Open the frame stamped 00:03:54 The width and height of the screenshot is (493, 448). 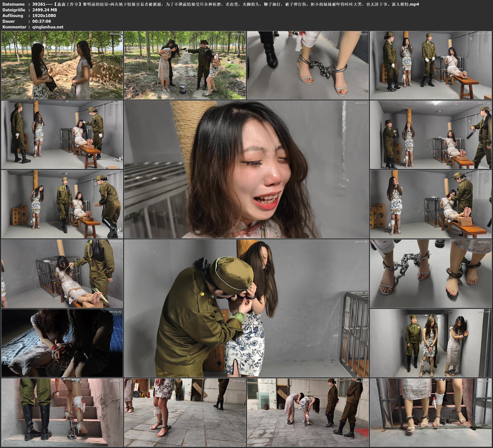[185, 65]
